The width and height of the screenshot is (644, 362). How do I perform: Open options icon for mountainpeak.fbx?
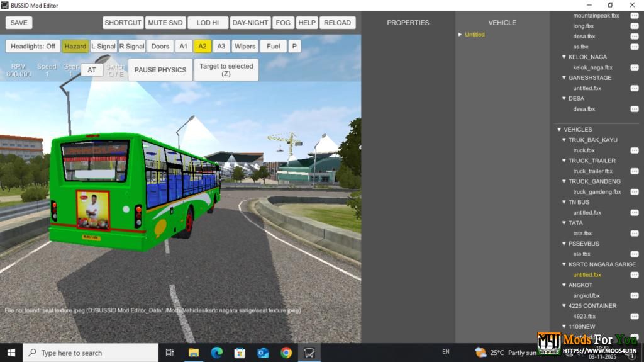[x=635, y=16]
